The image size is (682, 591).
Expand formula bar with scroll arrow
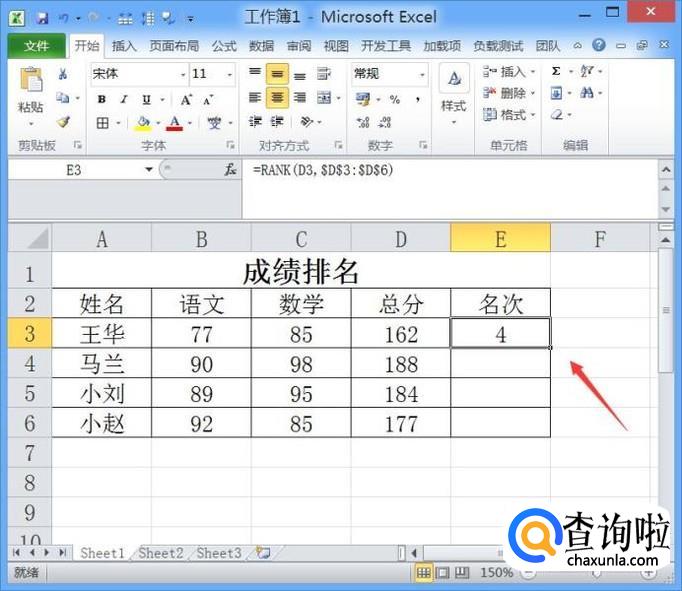pos(666,169)
